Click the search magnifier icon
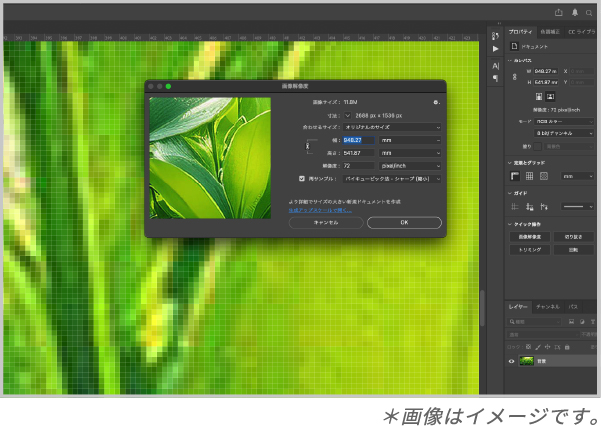Screen dimensions: 601x426 pyautogui.click(x=589, y=13)
